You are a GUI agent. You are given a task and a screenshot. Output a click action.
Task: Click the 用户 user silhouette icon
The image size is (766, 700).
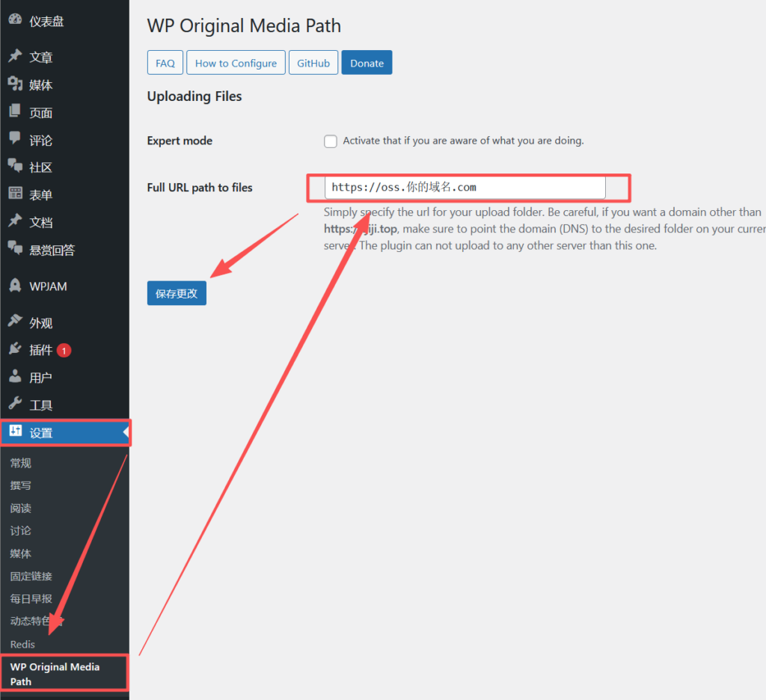point(15,377)
